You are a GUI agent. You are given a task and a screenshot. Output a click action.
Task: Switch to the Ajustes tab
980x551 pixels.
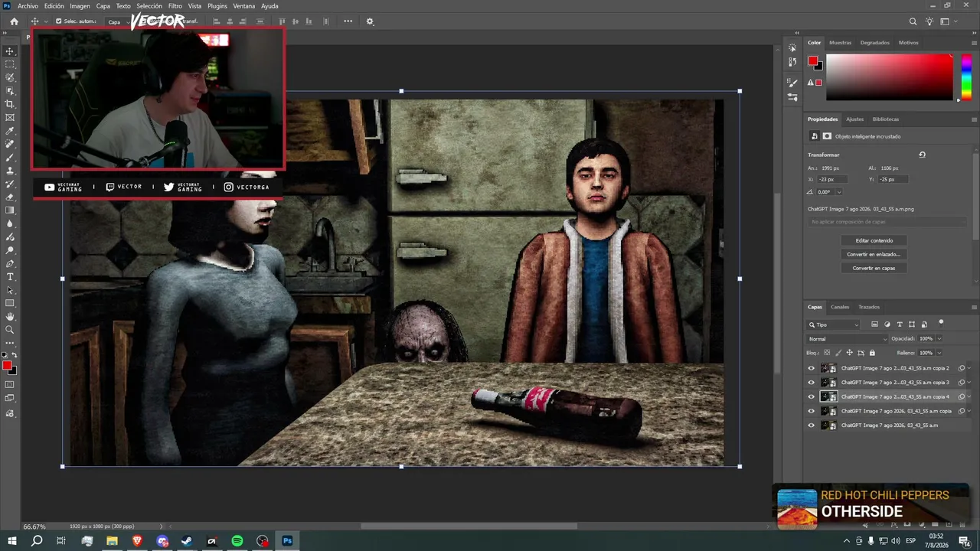pyautogui.click(x=854, y=119)
